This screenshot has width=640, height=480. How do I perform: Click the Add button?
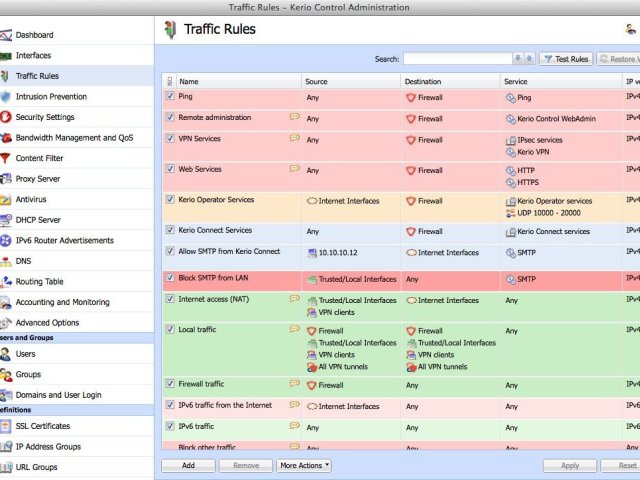tap(188, 465)
